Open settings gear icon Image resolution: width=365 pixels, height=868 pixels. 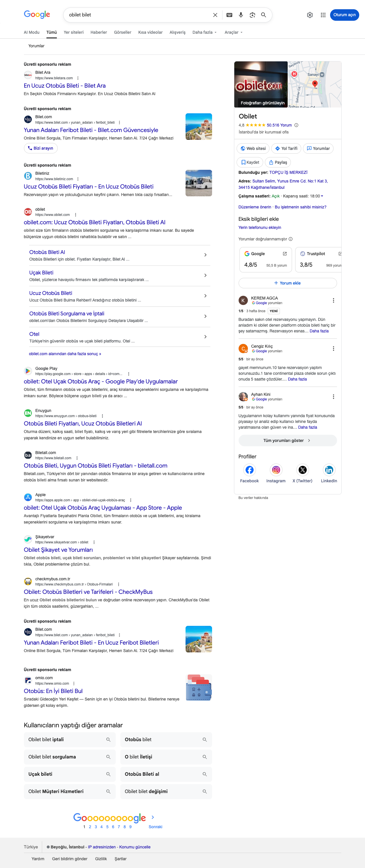click(x=310, y=15)
